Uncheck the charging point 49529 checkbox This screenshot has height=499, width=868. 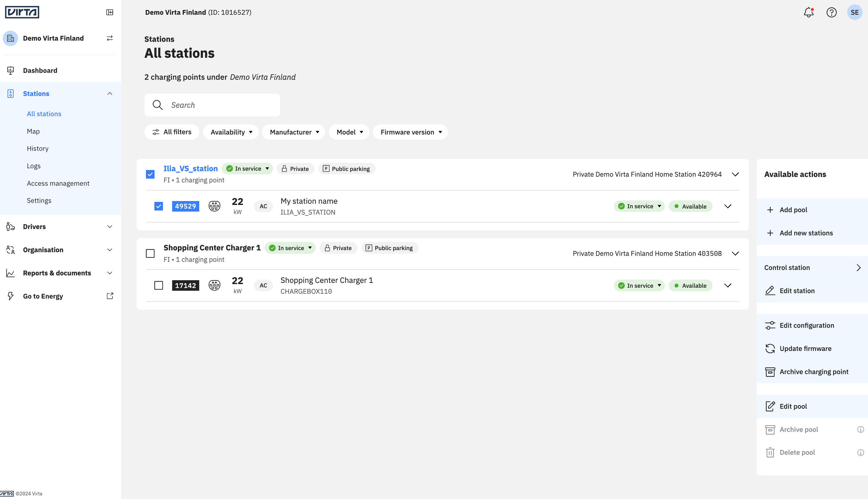(158, 206)
